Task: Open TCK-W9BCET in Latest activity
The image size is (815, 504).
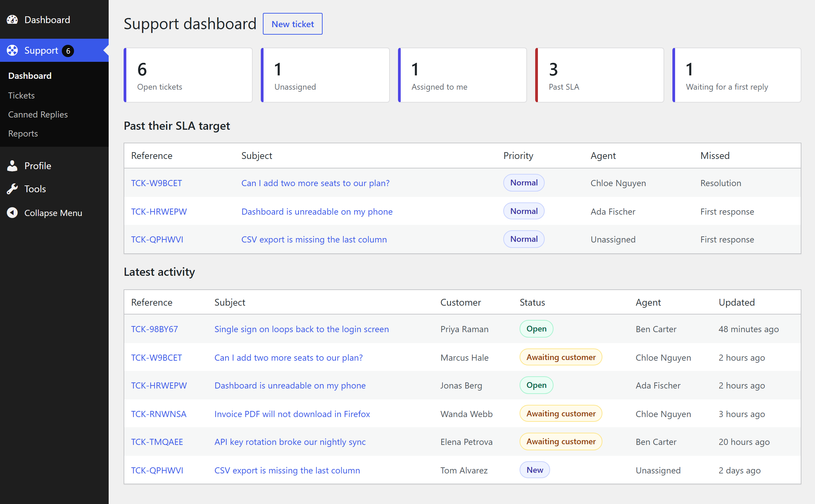Action: [157, 358]
